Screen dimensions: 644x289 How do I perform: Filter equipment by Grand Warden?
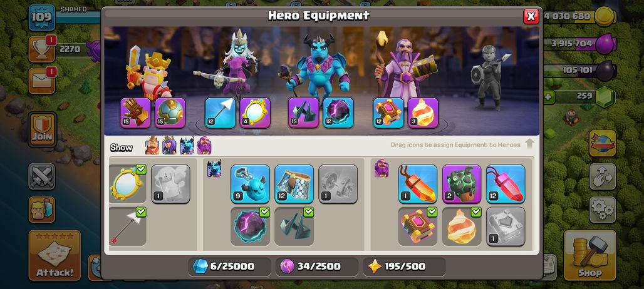click(204, 146)
